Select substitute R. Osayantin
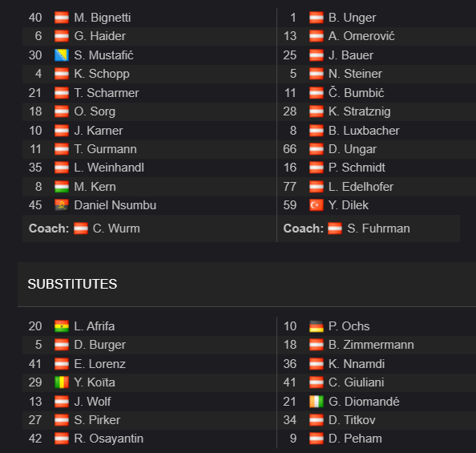Screen dimensions: 476x453 coord(109,439)
